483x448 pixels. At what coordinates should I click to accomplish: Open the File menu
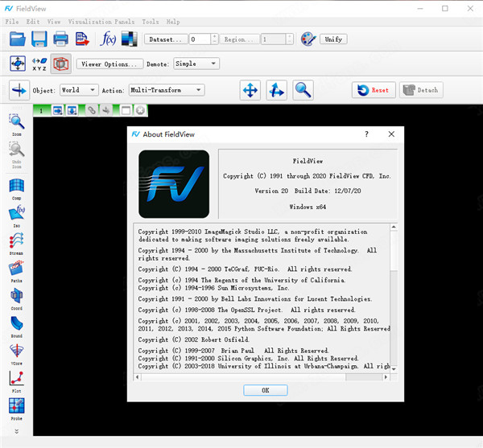coord(12,22)
